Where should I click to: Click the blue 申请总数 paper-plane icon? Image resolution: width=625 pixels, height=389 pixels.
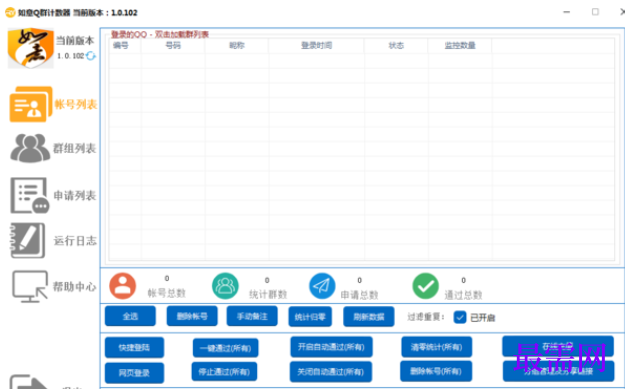(322, 286)
